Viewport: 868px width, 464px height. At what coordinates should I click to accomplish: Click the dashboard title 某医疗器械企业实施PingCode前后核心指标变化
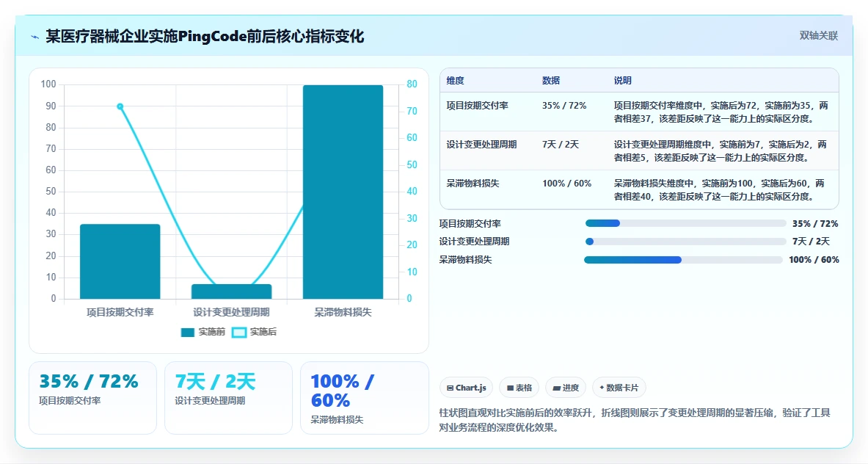(x=205, y=37)
